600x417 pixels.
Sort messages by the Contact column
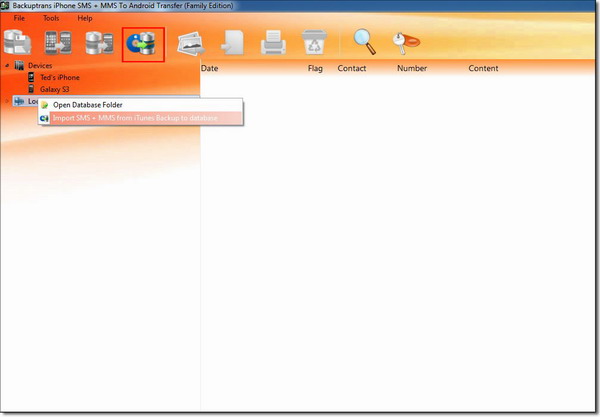pyautogui.click(x=352, y=68)
